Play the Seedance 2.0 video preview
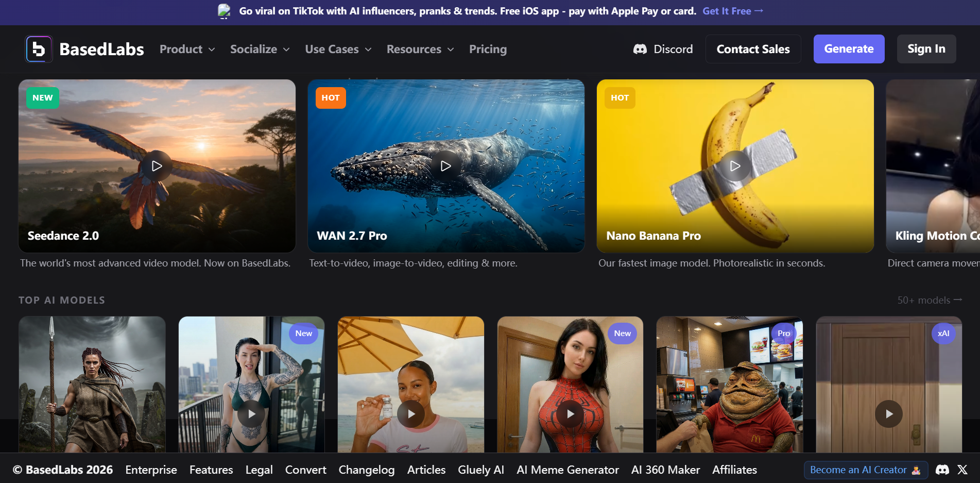The height and width of the screenshot is (483, 980). [x=157, y=166]
